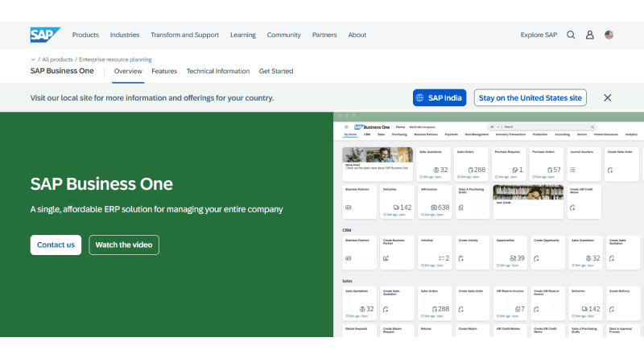644x358 pixels.
Task: Select the Service tab in the dashboard
Action: tap(582, 134)
